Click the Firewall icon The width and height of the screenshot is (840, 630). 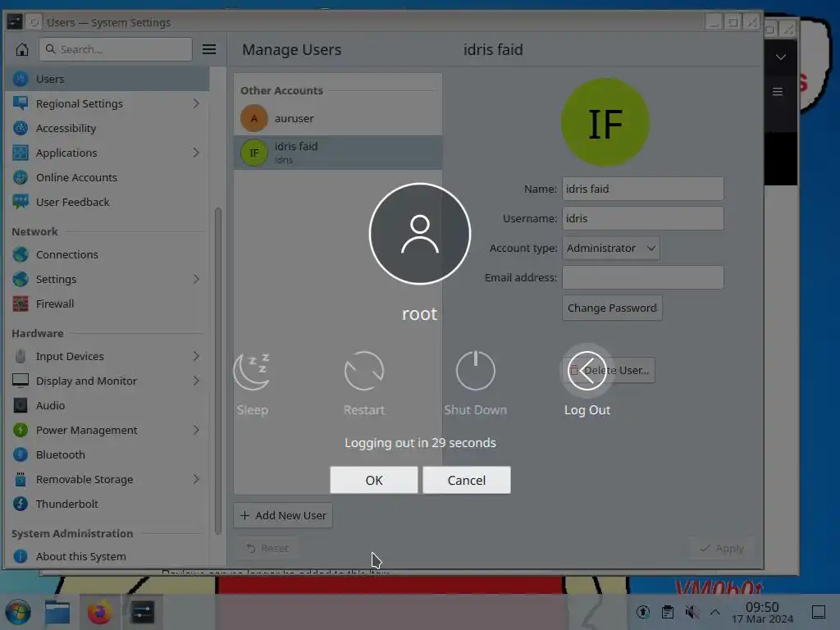[21, 304]
